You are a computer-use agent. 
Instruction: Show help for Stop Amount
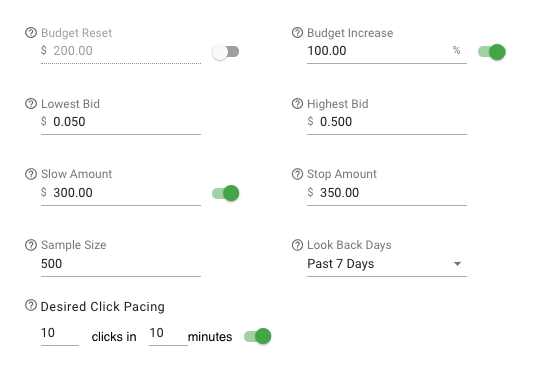[x=297, y=174]
